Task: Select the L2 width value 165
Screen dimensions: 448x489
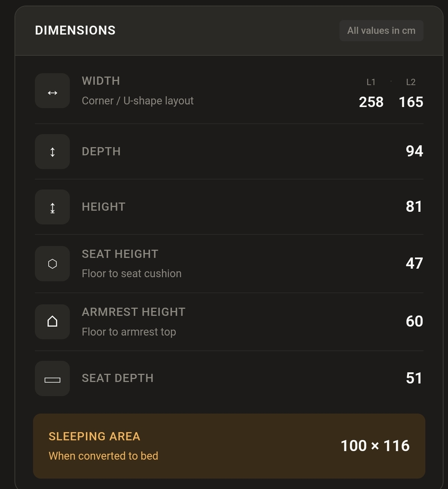Action: point(411,102)
